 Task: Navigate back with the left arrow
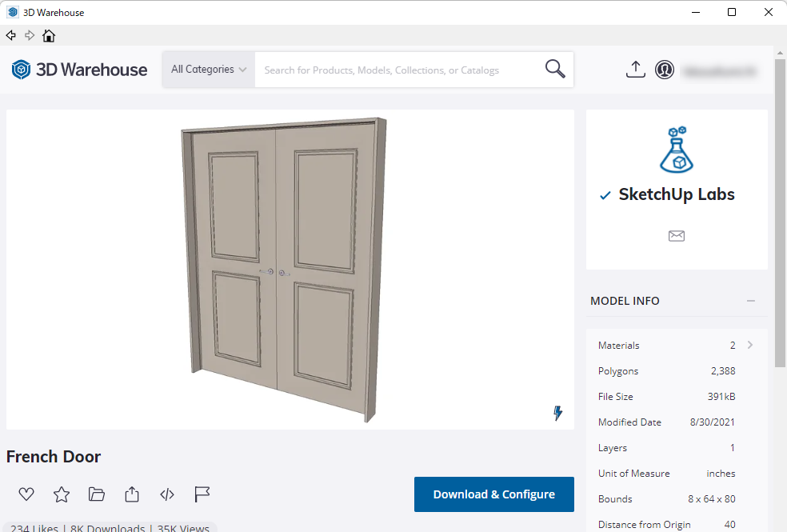[x=11, y=36]
